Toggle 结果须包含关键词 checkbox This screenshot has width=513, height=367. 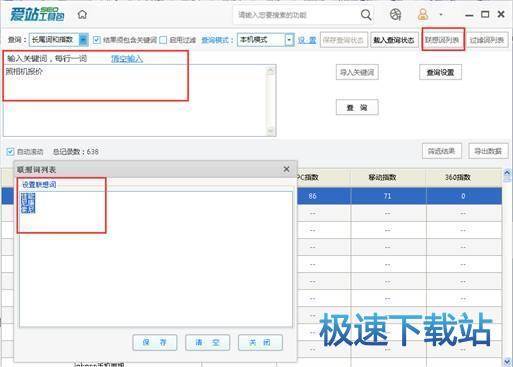tap(97, 40)
